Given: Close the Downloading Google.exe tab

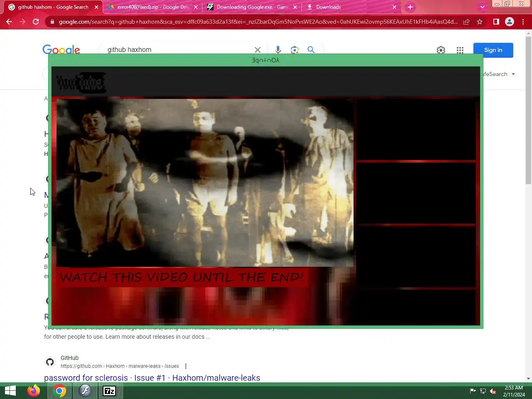Looking at the screenshot, I should pos(295,7).
